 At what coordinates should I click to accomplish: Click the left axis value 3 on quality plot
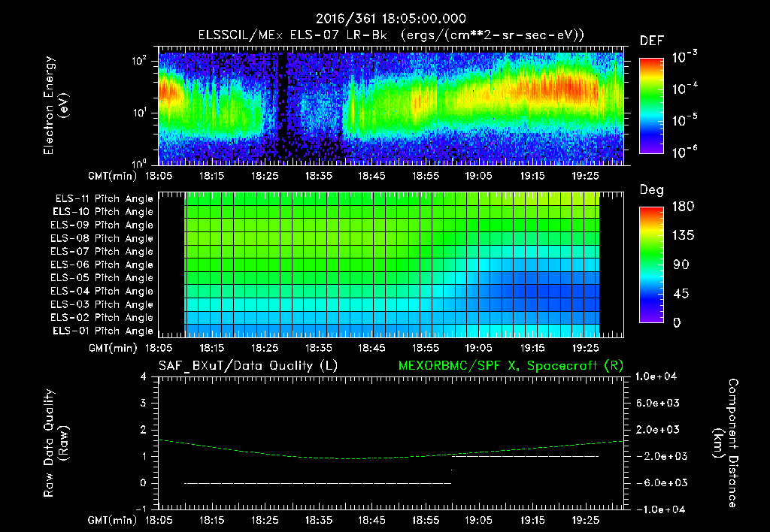click(x=144, y=404)
